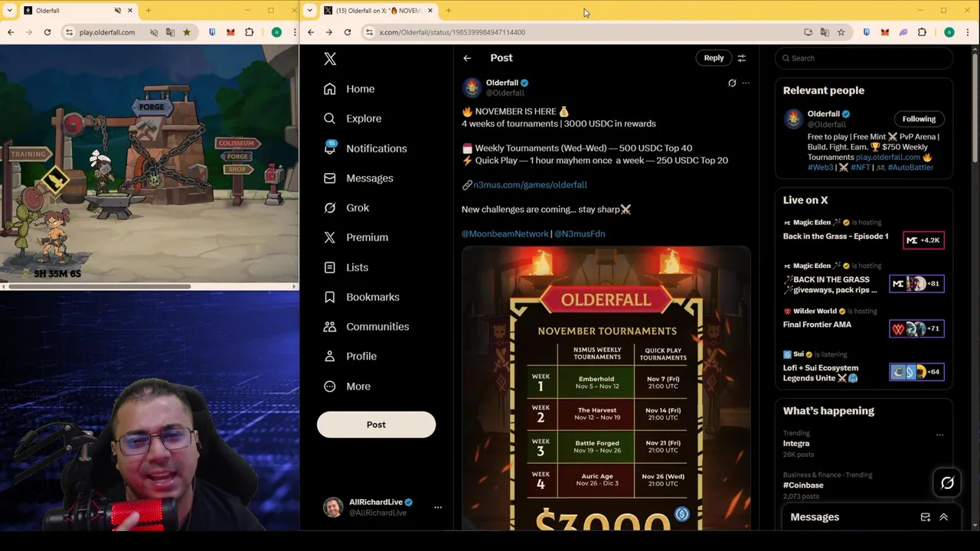Open the MetaMask fox extension in the x.com window
The width and height of the screenshot is (980, 551).
point(884,32)
